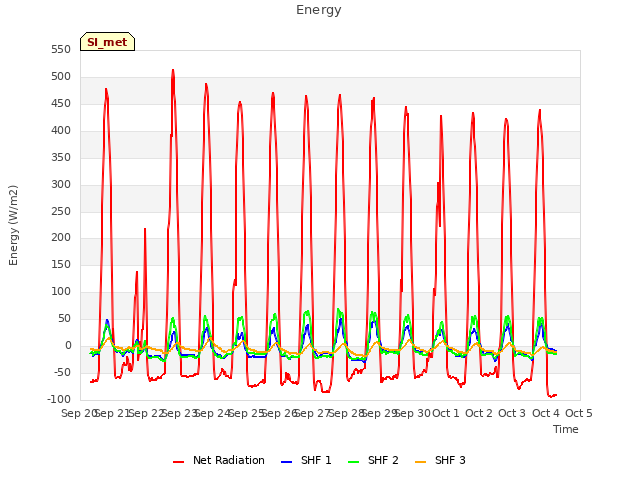Click the 450 y-axis tick label

click(x=61, y=104)
